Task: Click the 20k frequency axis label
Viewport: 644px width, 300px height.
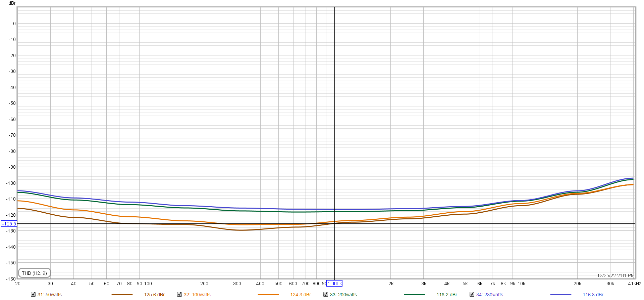Action: (578, 284)
